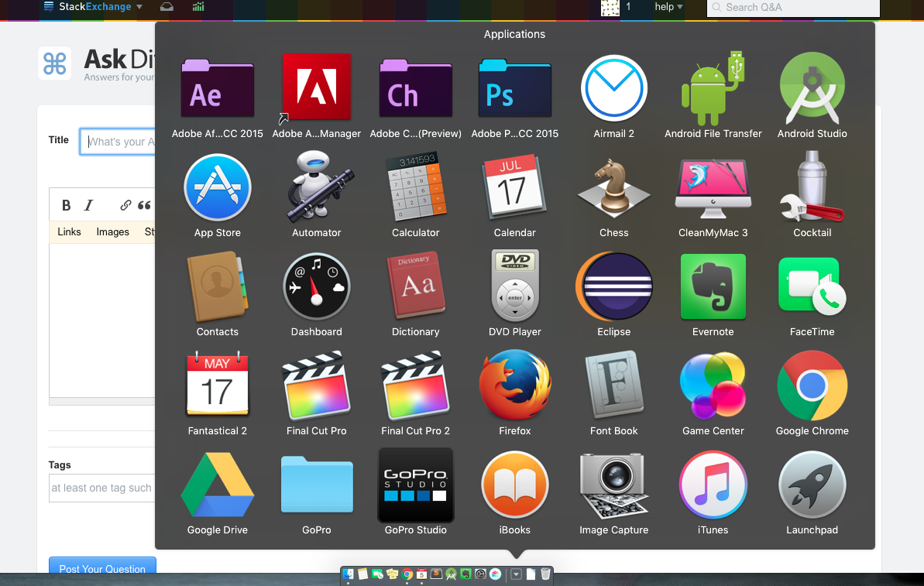
Task: Apply italic formatting to the question text
Action: [x=88, y=204]
